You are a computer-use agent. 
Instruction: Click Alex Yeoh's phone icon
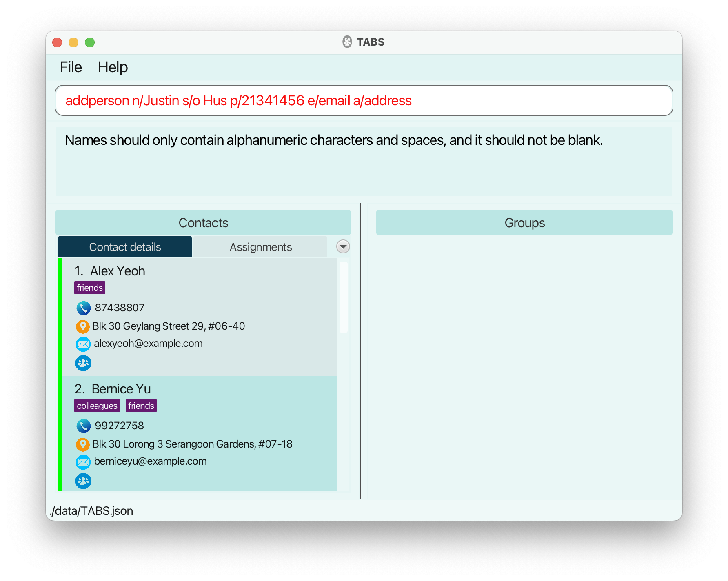[x=83, y=308]
